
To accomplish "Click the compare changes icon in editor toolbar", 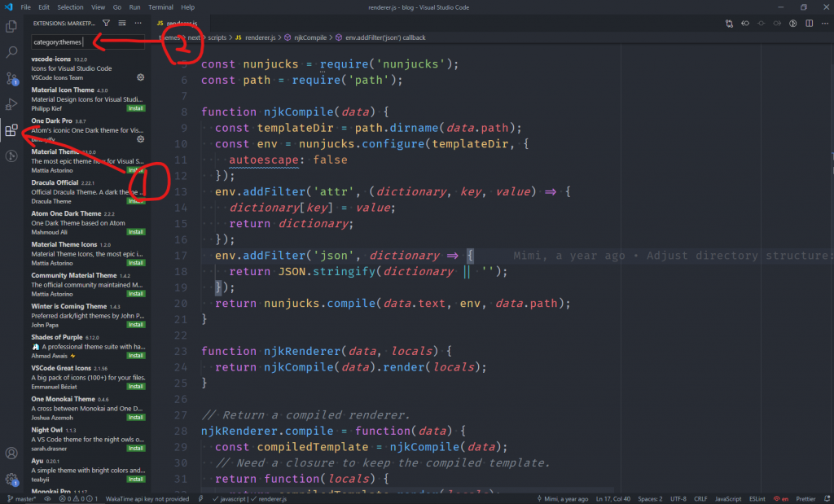I will [x=729, y=24].
